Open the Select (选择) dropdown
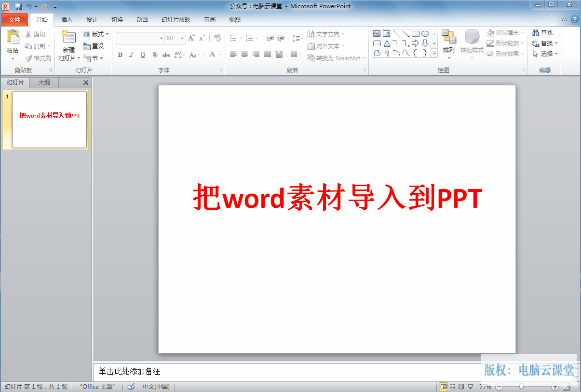This screenshot has width=581, height=392. click(x=545, y=54)
